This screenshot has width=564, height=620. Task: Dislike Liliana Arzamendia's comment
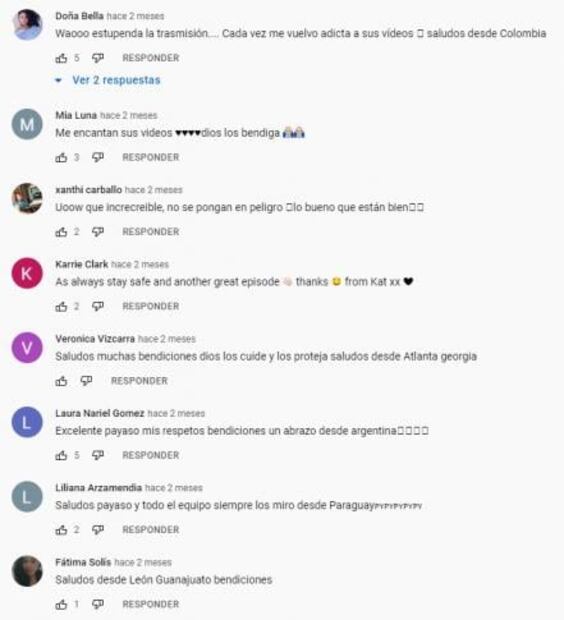click(x=98, y=530)
